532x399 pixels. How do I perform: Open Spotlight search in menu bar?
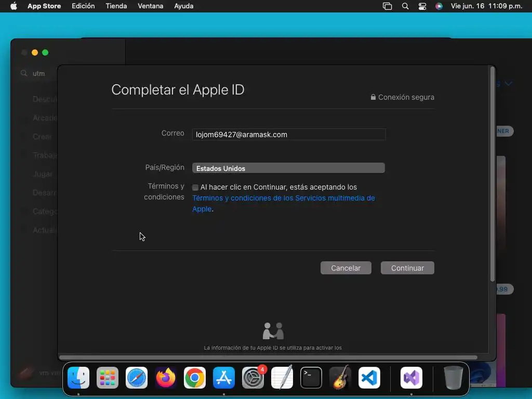405,6
